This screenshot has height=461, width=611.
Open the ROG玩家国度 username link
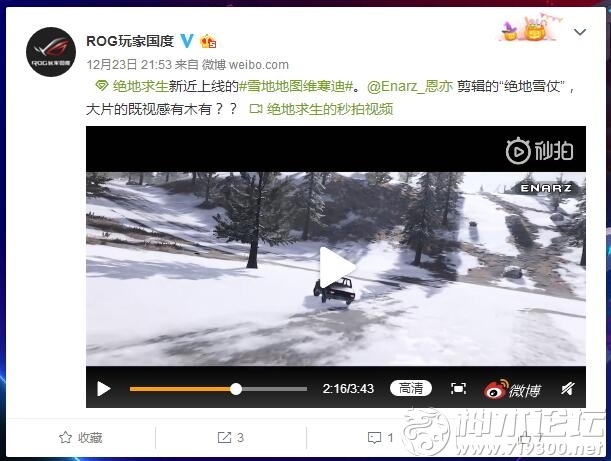coord(130,41)
